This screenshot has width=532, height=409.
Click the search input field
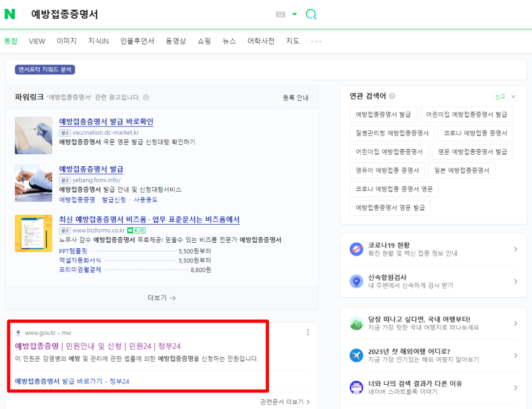pos(149,14)
